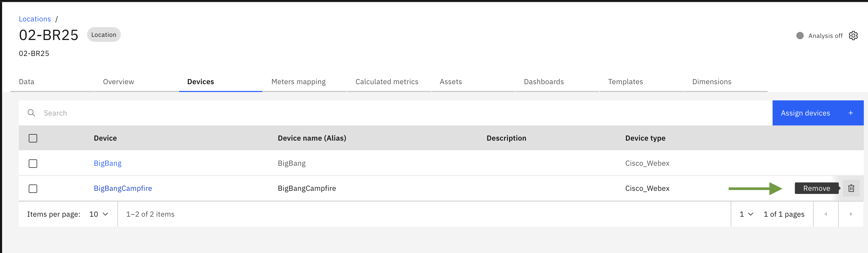Click the plus icon on Assign devices
The width and height of the screenshot is (868, 253).
click(850, 113)
